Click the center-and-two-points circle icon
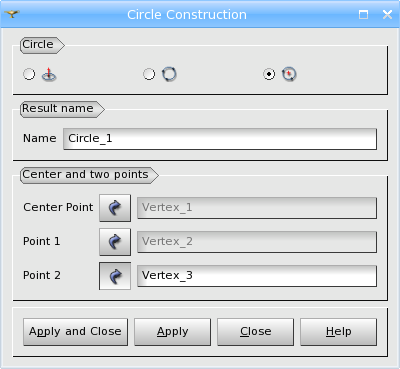 [289, 74]
